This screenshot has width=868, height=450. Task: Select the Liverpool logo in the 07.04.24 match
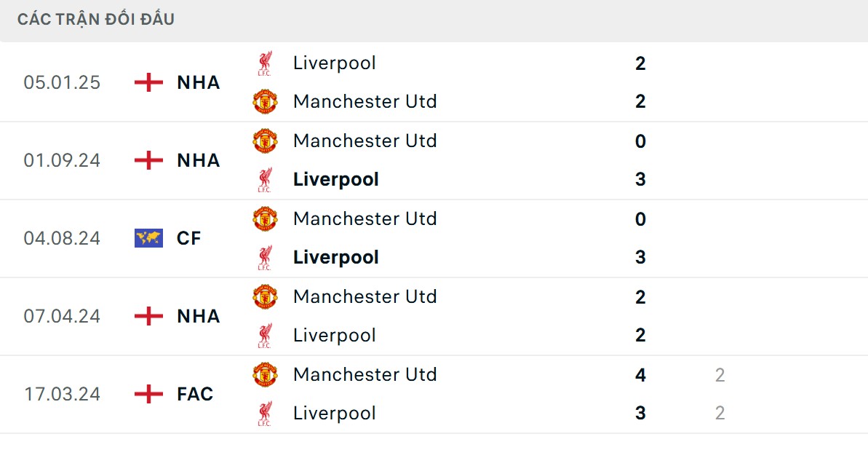point(265,335)
